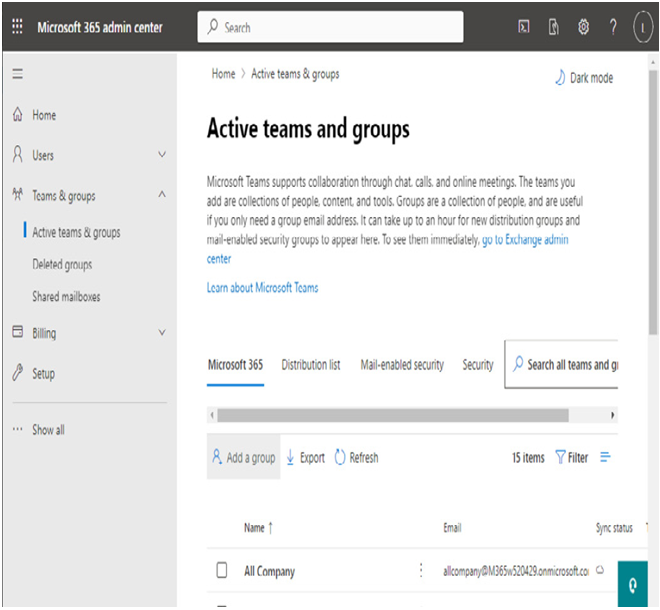Click the Email column header
Screen dimensions: 660x610
452,527
